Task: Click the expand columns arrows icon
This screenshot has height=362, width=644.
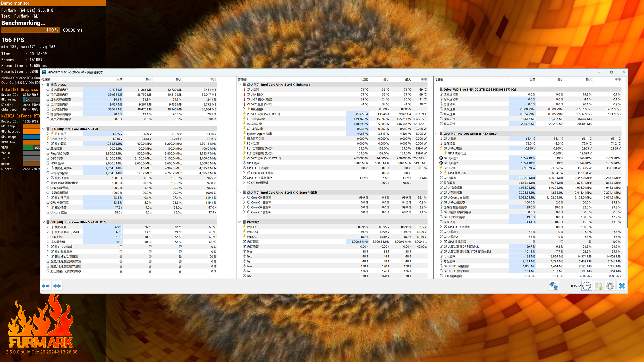Action: [x=46, y=286]
